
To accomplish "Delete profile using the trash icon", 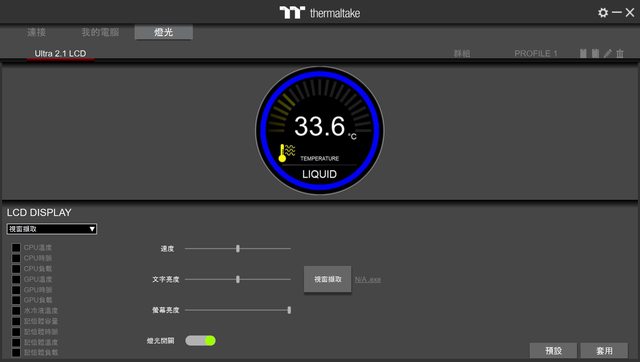I will tap(620, 53).
